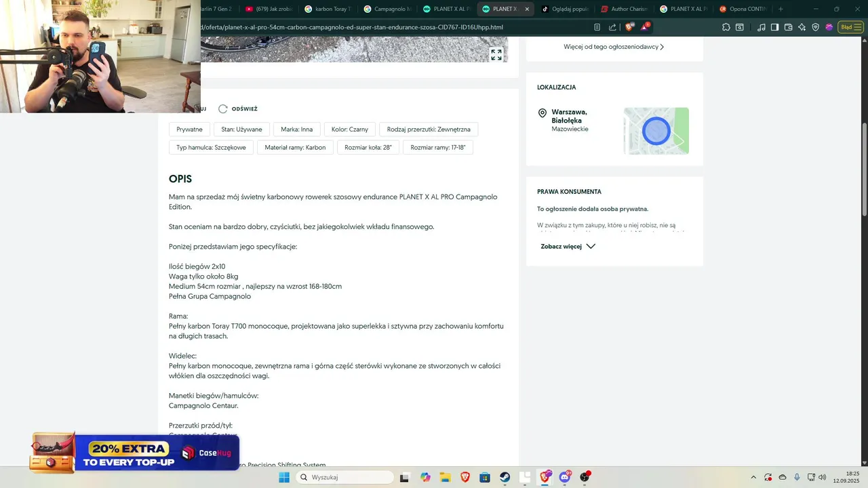
Task: Open Task View from the taskbar
Action: point(405,477)
